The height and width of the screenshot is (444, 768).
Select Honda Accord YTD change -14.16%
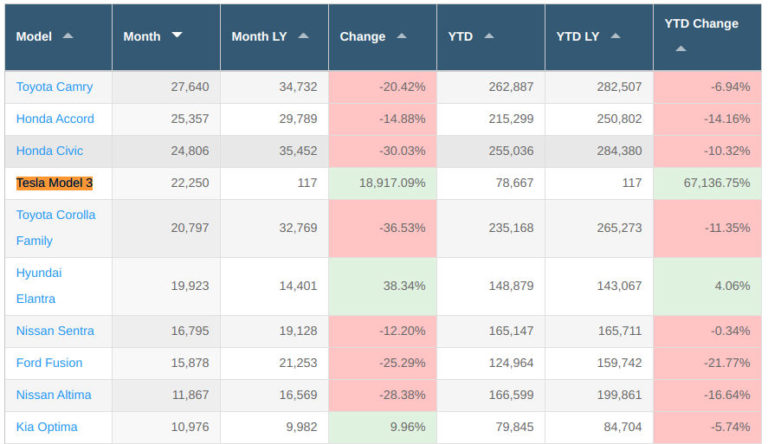727,119
